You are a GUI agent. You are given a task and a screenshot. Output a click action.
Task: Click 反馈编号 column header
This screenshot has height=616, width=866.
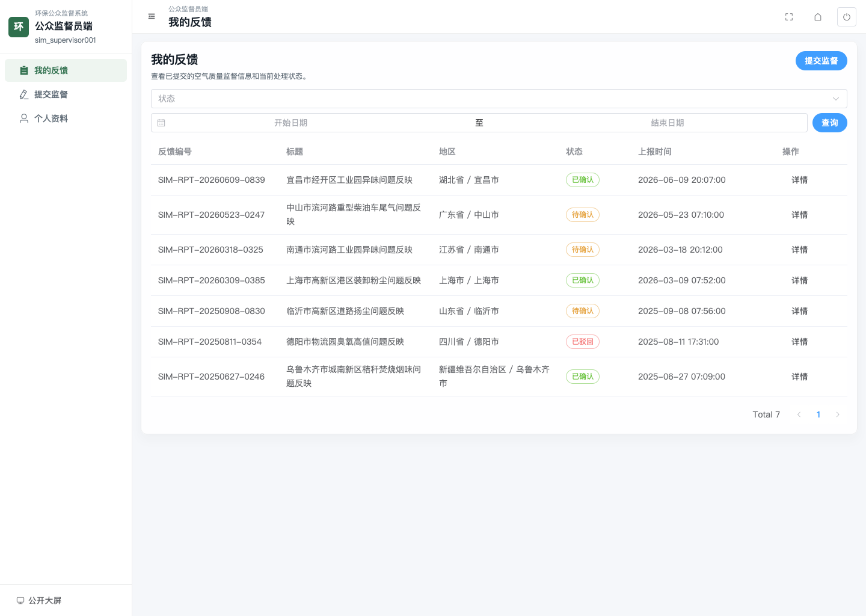point(175,152)
